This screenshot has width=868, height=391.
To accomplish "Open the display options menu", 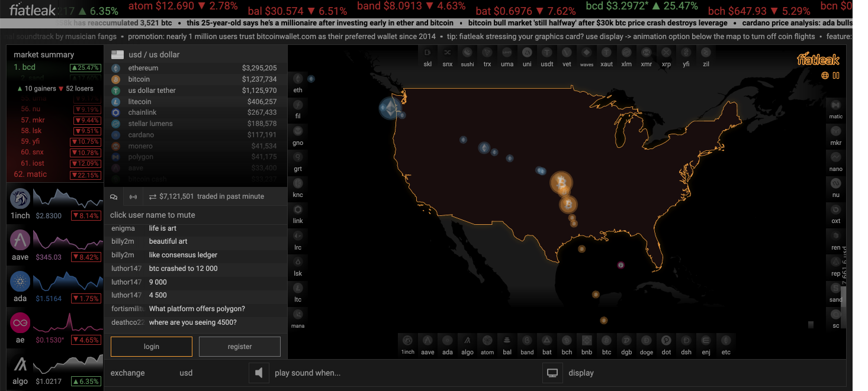I will click(581, 373).
